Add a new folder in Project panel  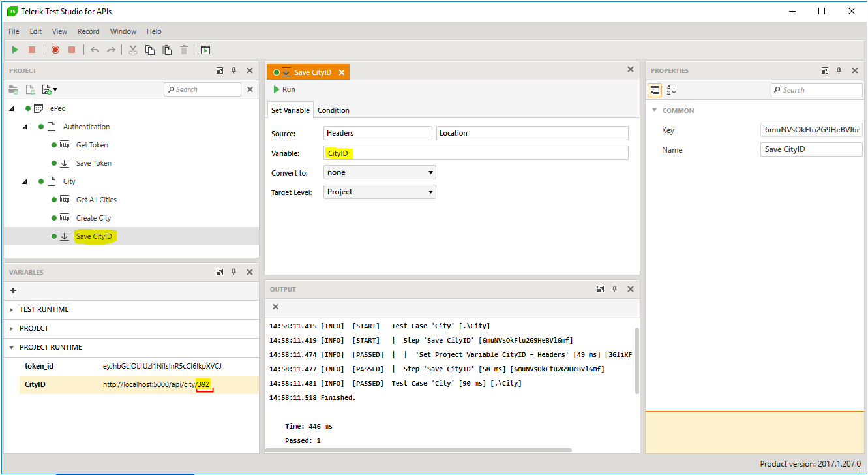point(14,89)
